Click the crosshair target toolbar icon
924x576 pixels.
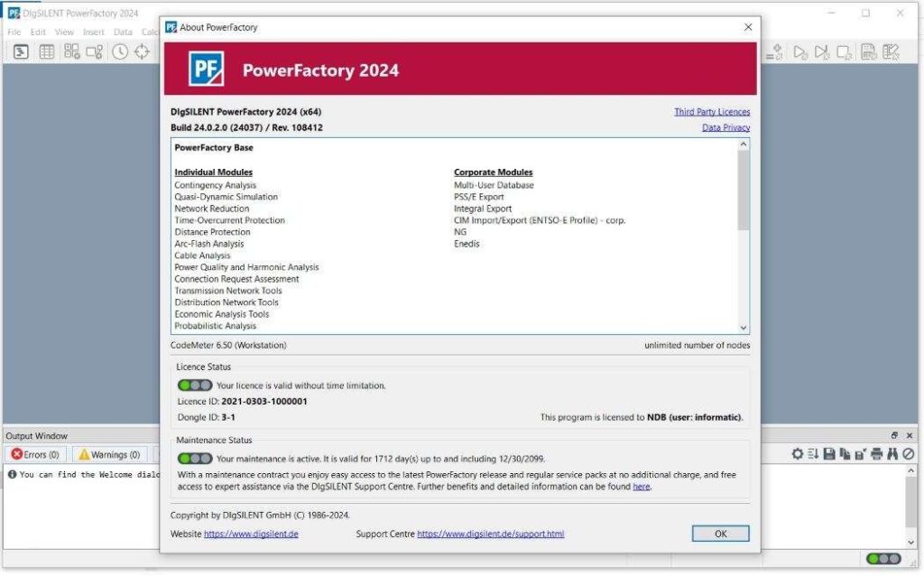142,51
